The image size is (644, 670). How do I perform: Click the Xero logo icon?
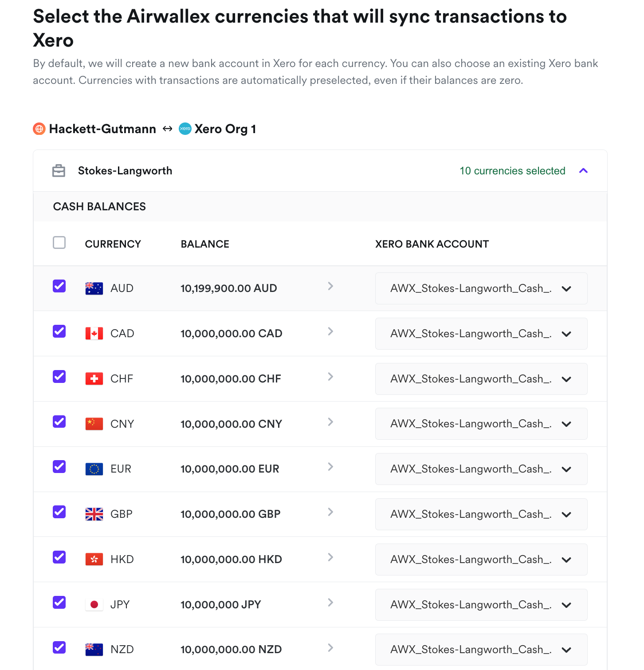185,129
